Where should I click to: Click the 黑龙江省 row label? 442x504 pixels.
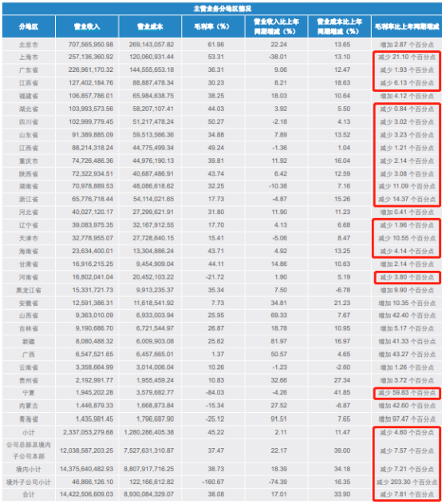coord(29,290)
